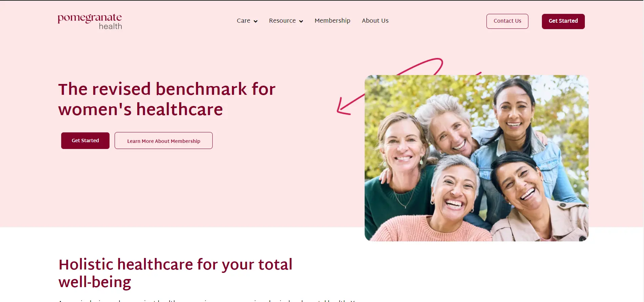Viewport: 644px width, 302px height.
Task: Go to the Membership page
Action: [332, 21]
